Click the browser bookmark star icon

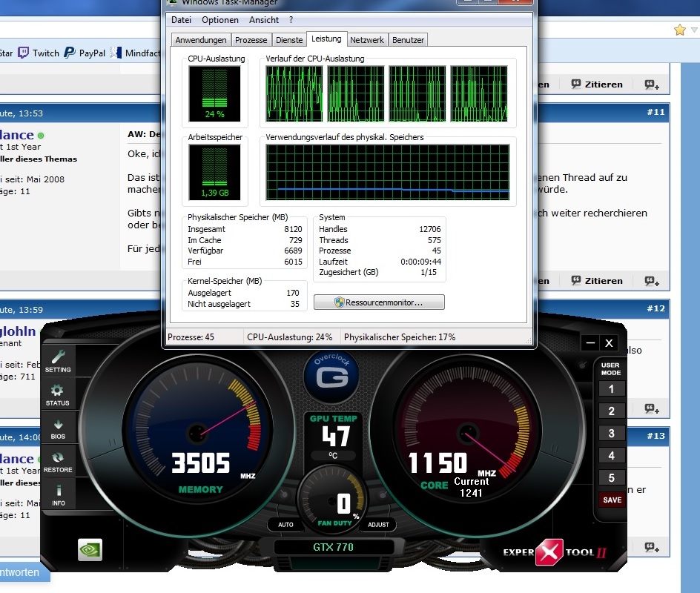point(679,30)
